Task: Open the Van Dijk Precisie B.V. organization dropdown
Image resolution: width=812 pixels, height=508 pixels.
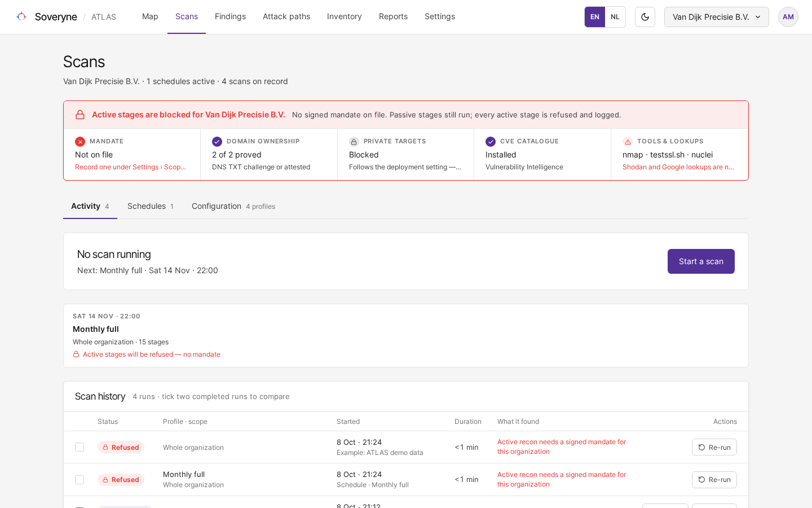Action: tap(717, 17)
